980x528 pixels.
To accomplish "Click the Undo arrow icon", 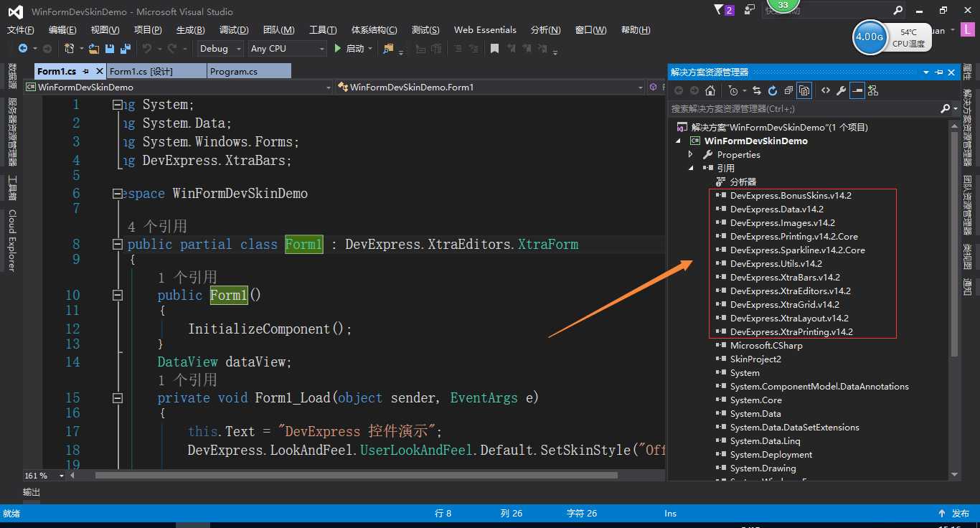I will tap(146, 48).
